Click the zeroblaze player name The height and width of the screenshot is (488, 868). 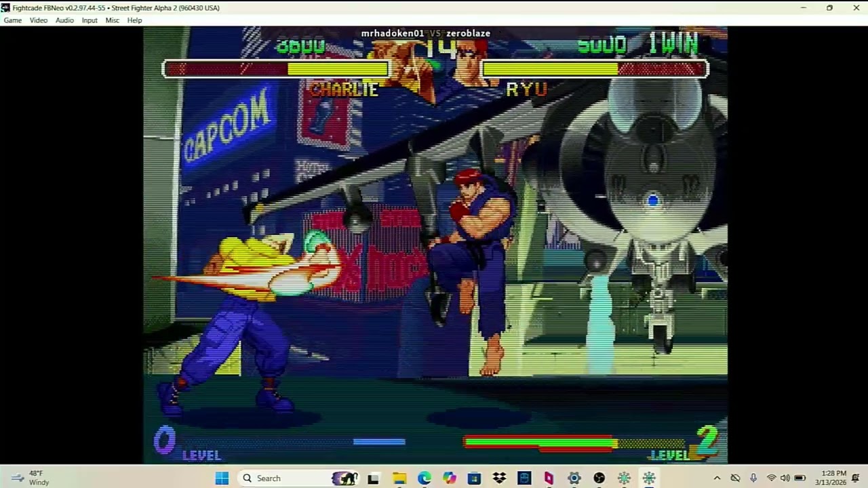pyautogui.click(x=468, y=33)
